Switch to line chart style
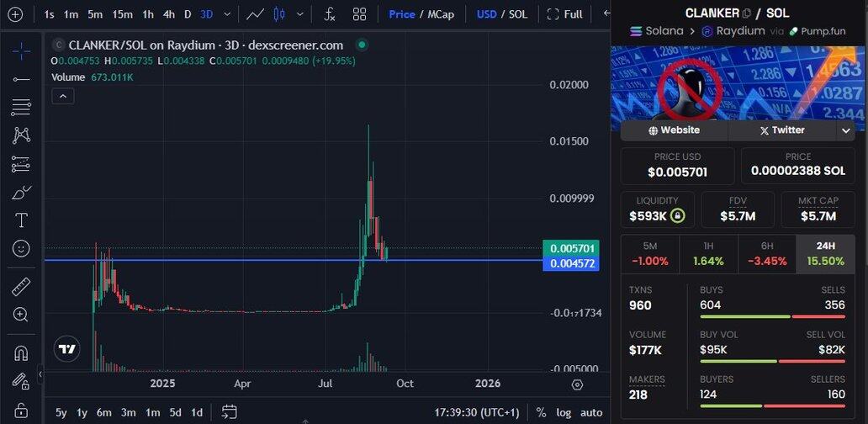Screen dimensions: 868x424 pyautogui.click(x=255, y=13)
